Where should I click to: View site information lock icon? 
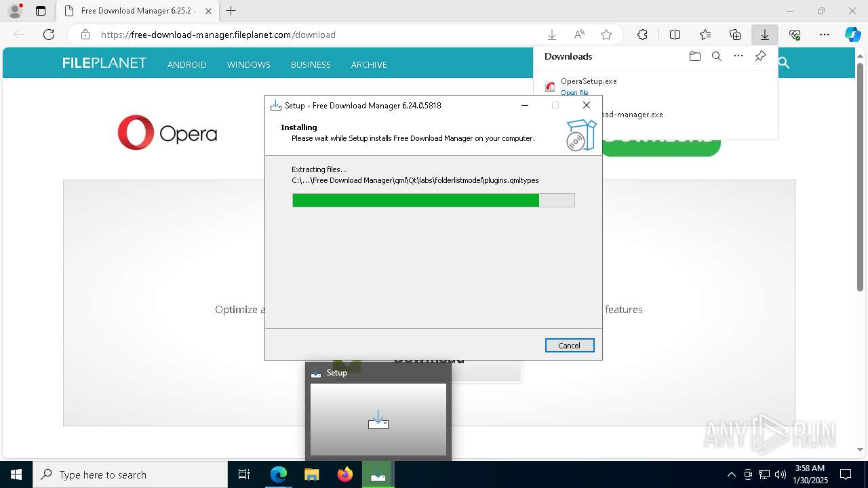click(x=85, y=35)
